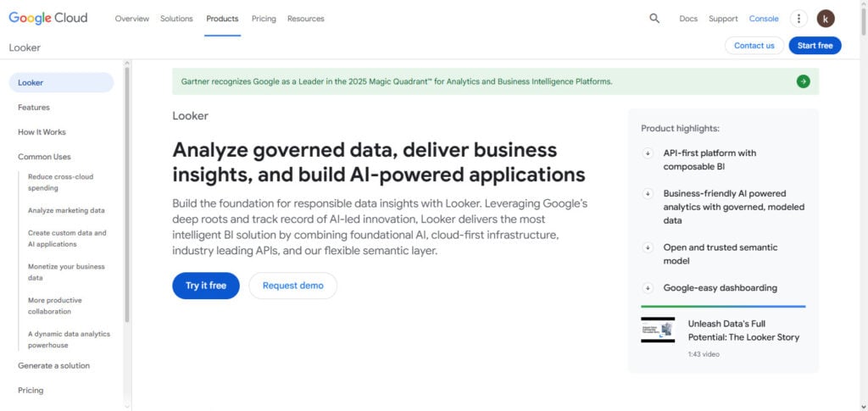This screenshot has height=411, width=868.
Task: Select the Products nav tab
Action: click(x=222, y=19)
